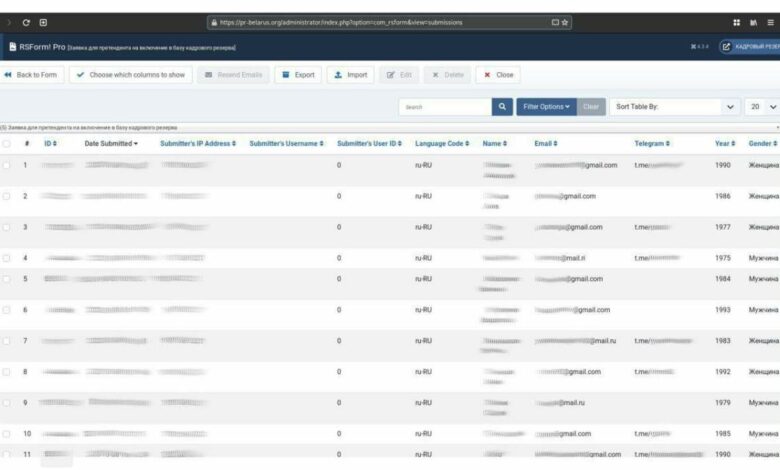Image resolution: width=780 pixels, height=470 pixels.
Task: Click the Export toolbar button
Action: [297, 75]
